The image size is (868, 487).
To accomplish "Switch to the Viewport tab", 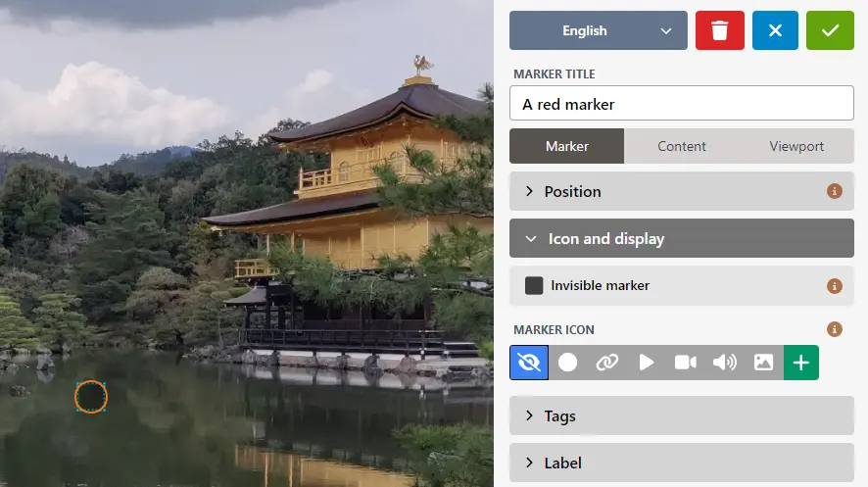I will [x=796, y=146].
